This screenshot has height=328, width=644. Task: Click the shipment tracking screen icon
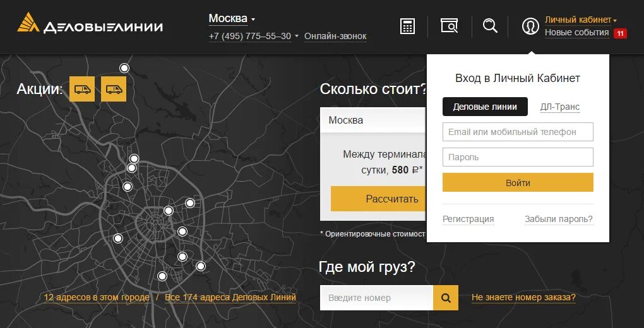(450, 25)
